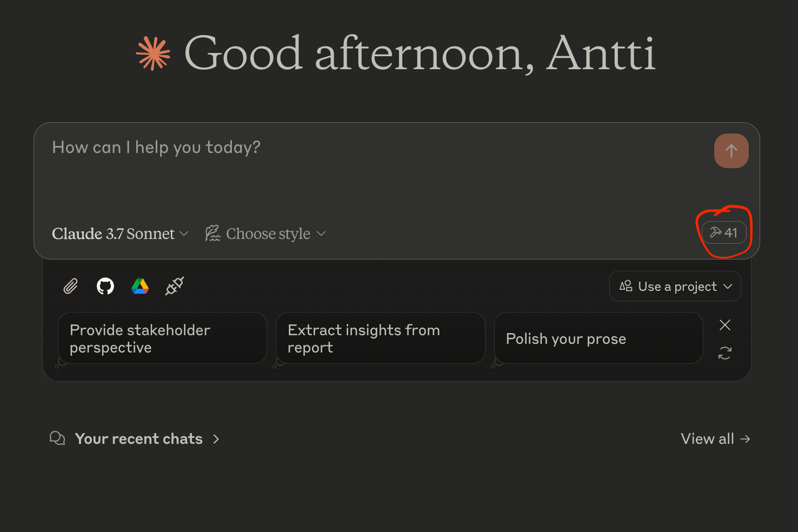Open the GitHub integration icon
798x532 pixels.
(105, 286)
